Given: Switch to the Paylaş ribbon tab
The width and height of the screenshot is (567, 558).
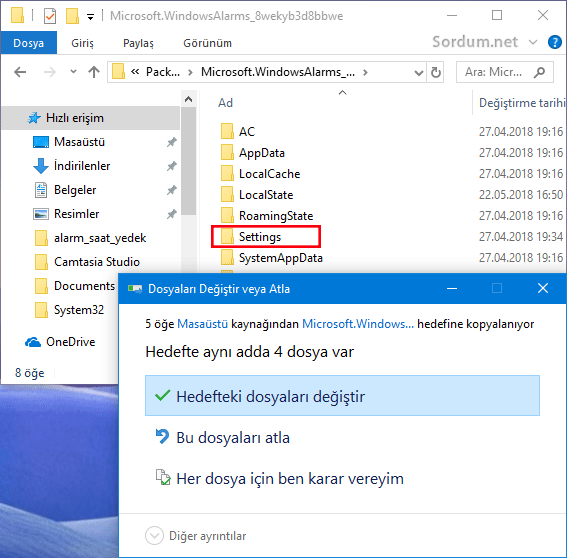Looking at the screenshot, I should [x=138, y=43].
